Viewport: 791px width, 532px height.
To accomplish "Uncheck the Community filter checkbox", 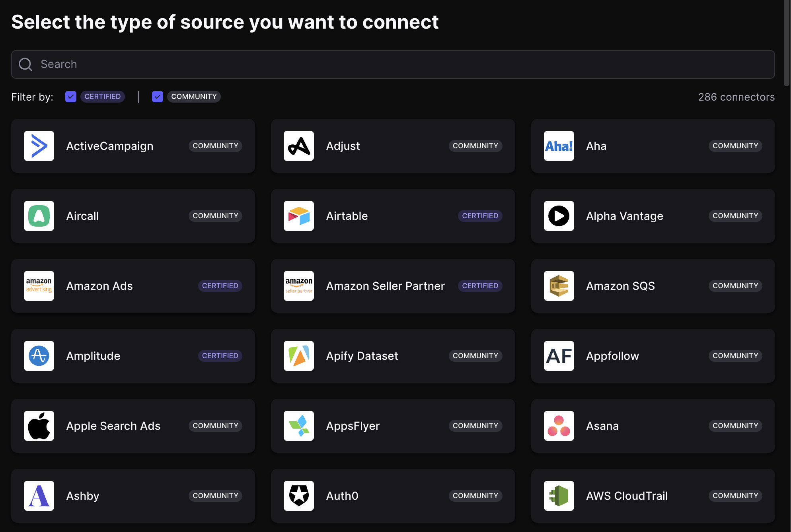I will (x=158, y=97).
